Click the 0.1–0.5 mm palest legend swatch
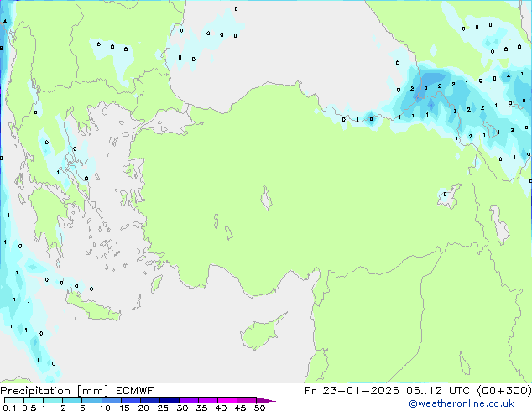The height and width of the screenshot is (411, 532). [14, 400]
